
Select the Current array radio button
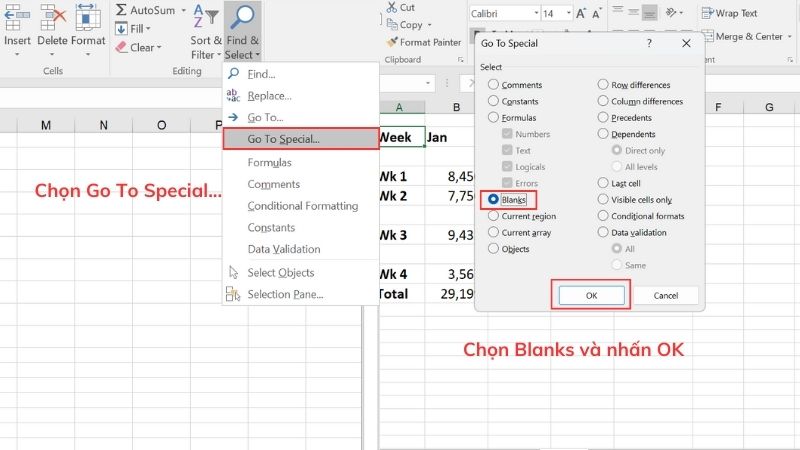pos(493,232)
